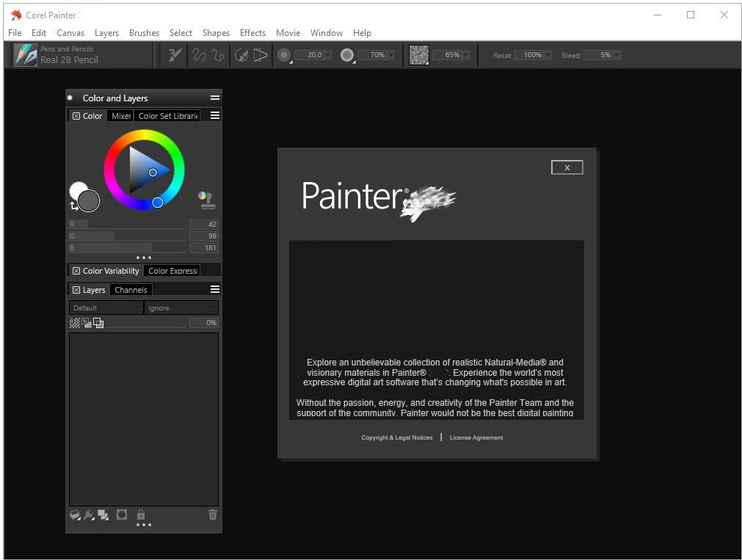Switch to the Channels tab
This screenshot has height=560, width=742.
(131, 290)
